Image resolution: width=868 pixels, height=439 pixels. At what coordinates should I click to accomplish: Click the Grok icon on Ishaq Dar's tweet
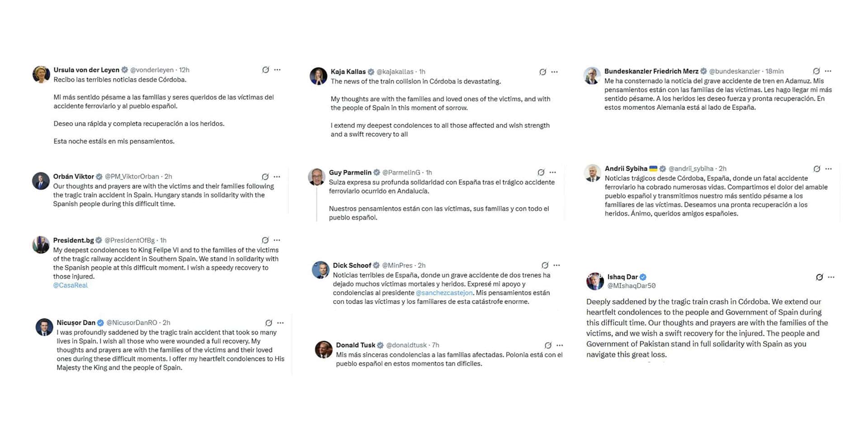click(819, 277)
